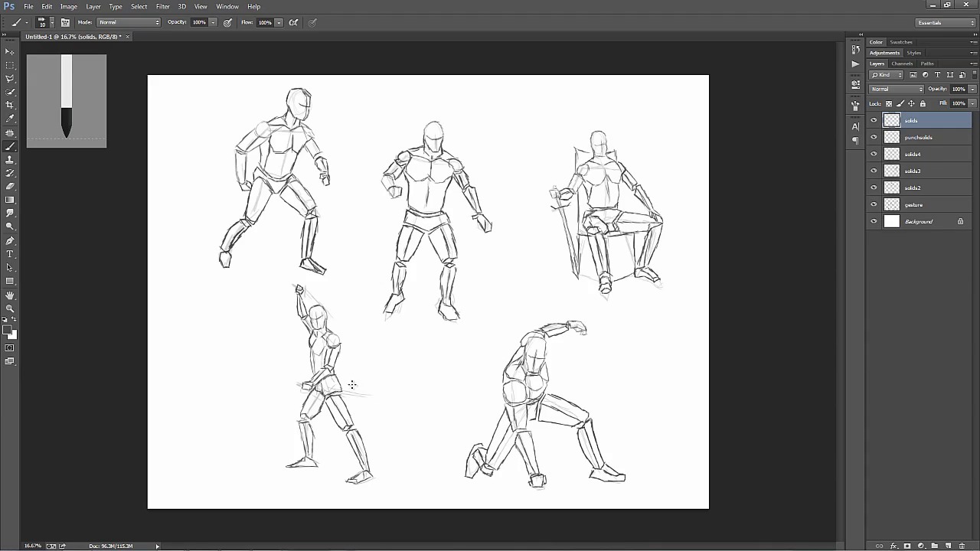Viewport: 980px width, 551px height.
Task: Select the Crop tool
Action: 10,105
